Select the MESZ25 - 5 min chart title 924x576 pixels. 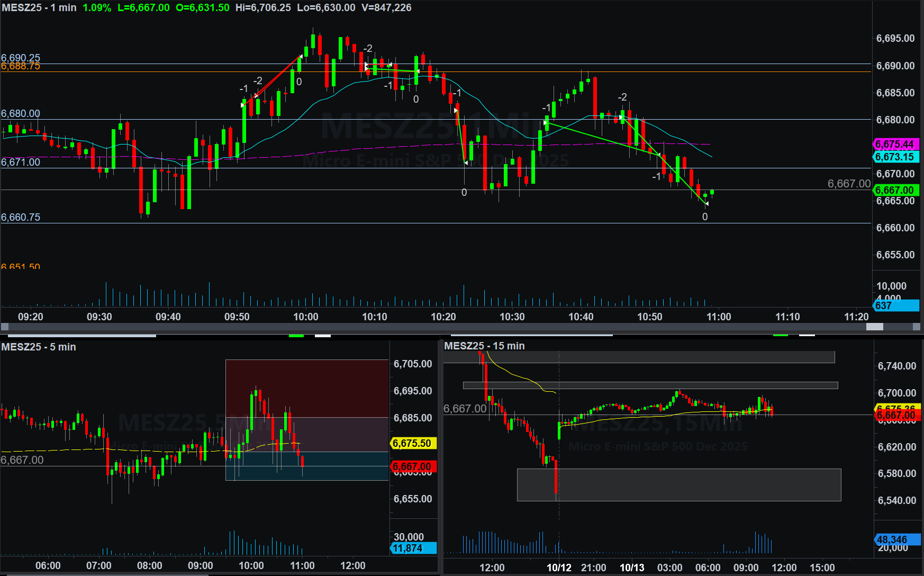pyautogui.click(x=39, y=347)
